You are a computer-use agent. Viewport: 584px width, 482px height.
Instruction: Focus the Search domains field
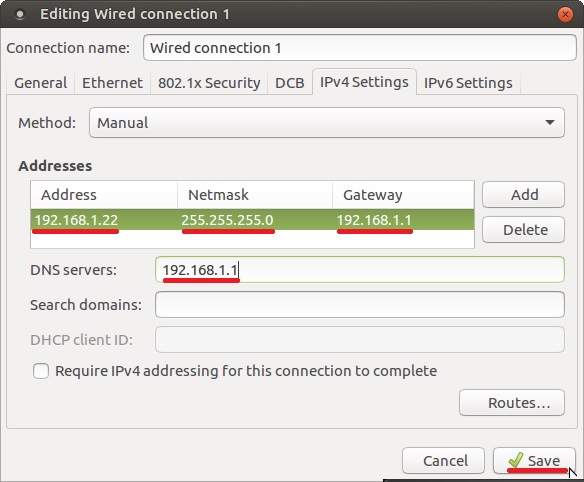point(360,305)
